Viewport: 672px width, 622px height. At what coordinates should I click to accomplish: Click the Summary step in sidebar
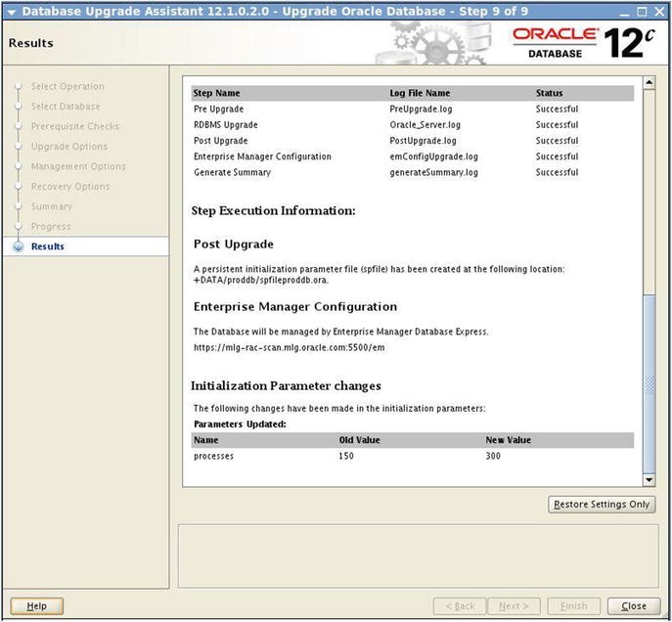coord(52,206)
